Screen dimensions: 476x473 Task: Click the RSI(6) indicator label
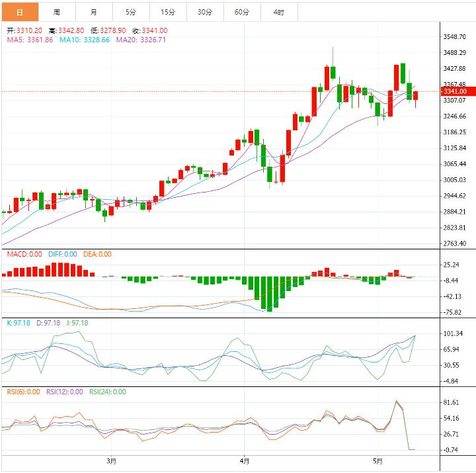(24, 392)
